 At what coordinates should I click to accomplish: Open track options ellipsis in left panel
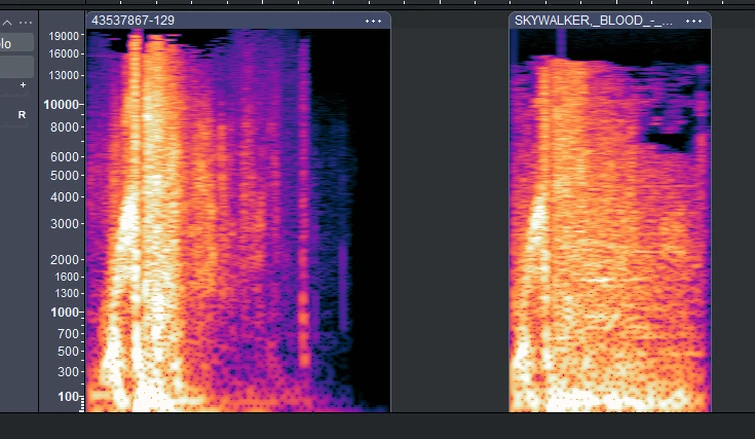coord(26,23)
